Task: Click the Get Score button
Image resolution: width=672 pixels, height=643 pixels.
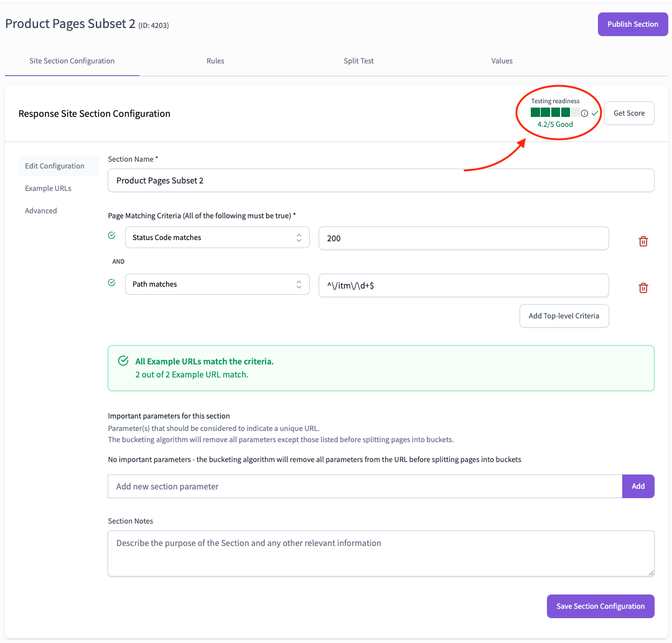Action: point(629,113)
